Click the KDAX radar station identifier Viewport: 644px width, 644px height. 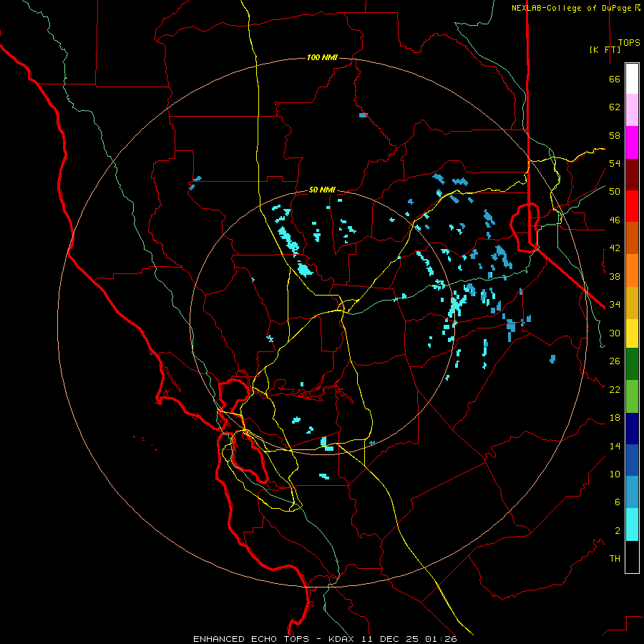coord(343,639)
